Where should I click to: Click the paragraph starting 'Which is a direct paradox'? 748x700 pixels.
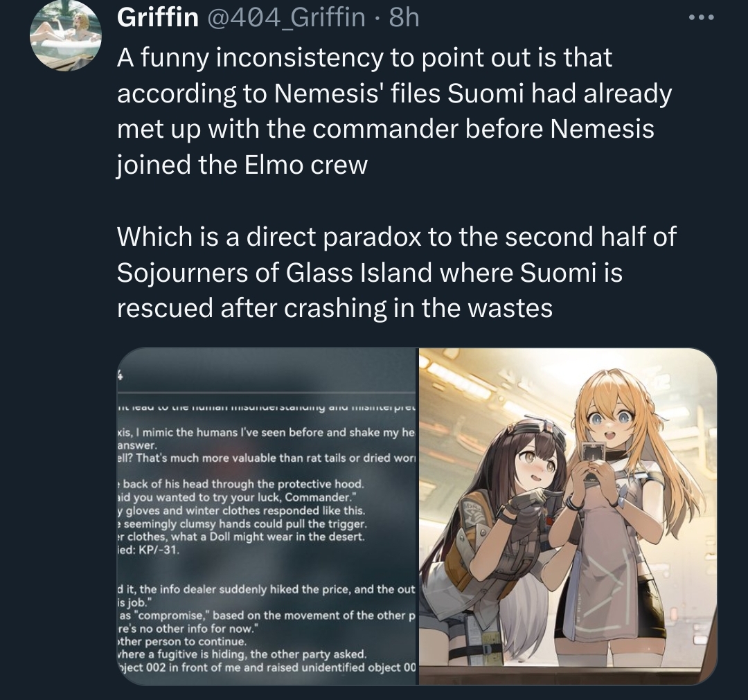[x=396, y=272]
